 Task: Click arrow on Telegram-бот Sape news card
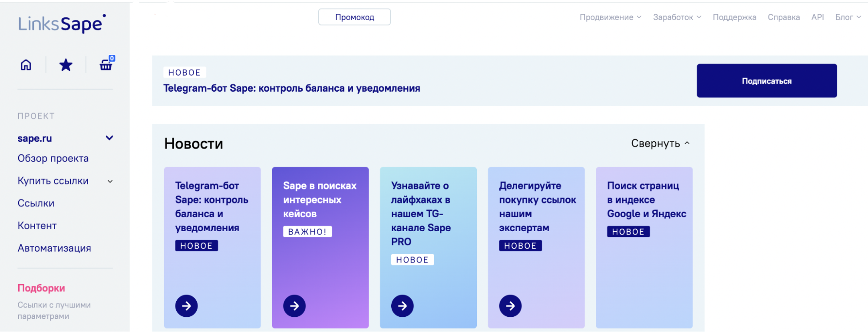pyautogui.click(x=186, y=306)
